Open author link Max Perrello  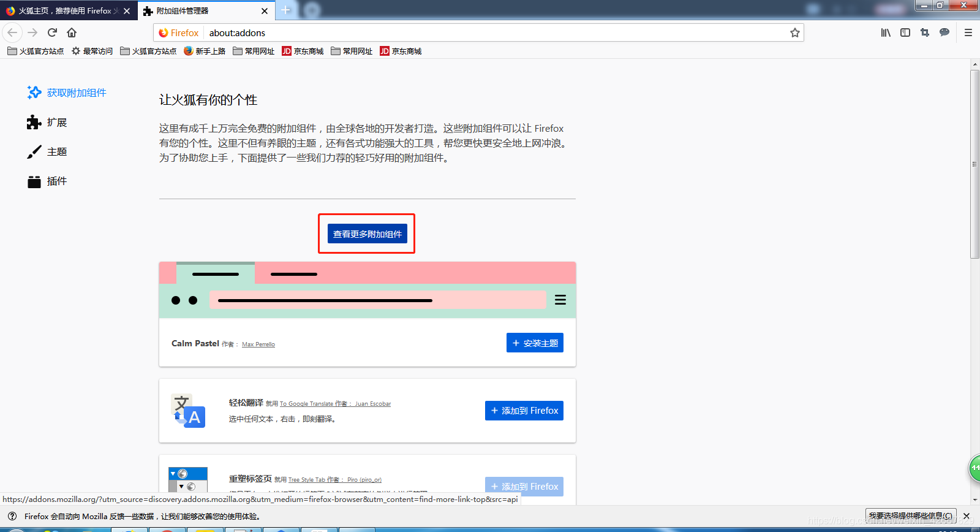[x=258, y=344]
